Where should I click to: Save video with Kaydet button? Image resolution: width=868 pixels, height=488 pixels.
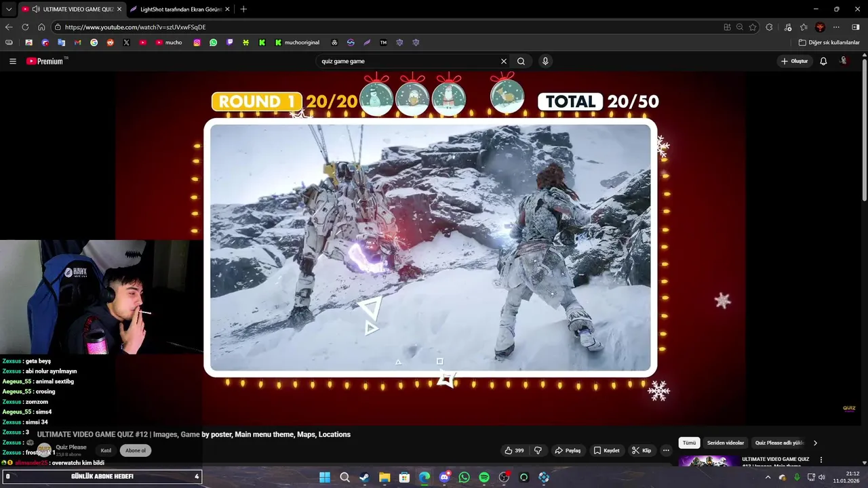(606, 450)
